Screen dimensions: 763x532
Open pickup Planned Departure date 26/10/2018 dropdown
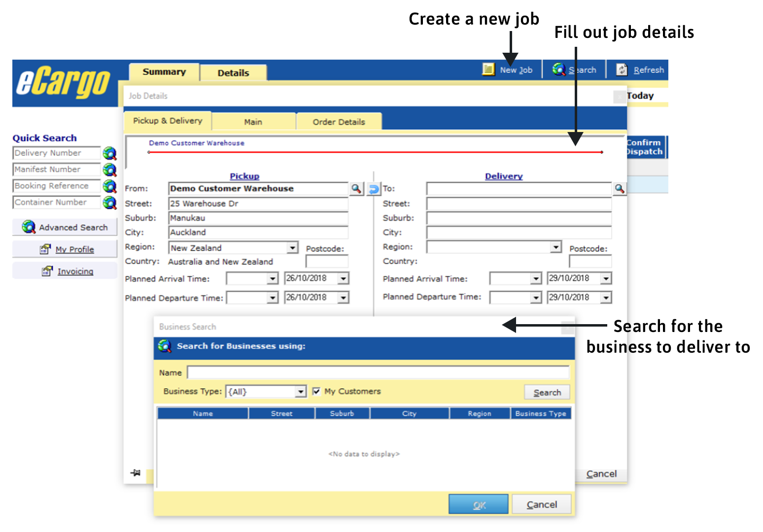(344, 298)
